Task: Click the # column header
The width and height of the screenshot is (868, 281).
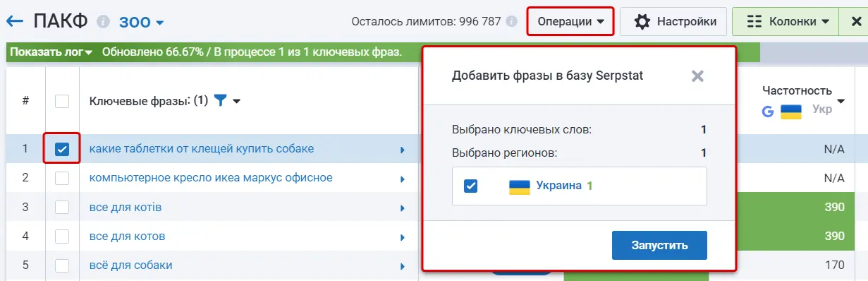Action: [x=25, y=101]
